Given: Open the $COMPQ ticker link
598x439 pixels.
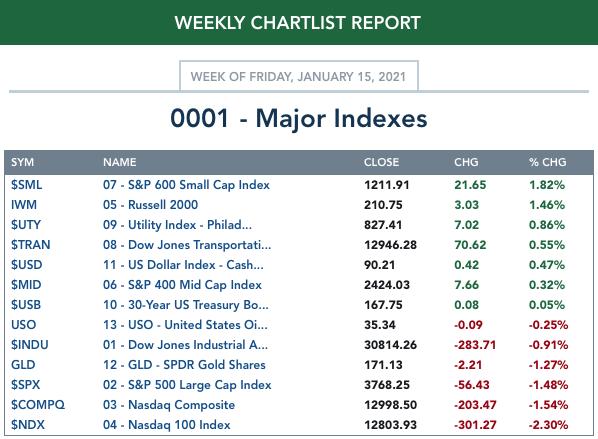Looking at the screenshot, I should tap(38, 405).
